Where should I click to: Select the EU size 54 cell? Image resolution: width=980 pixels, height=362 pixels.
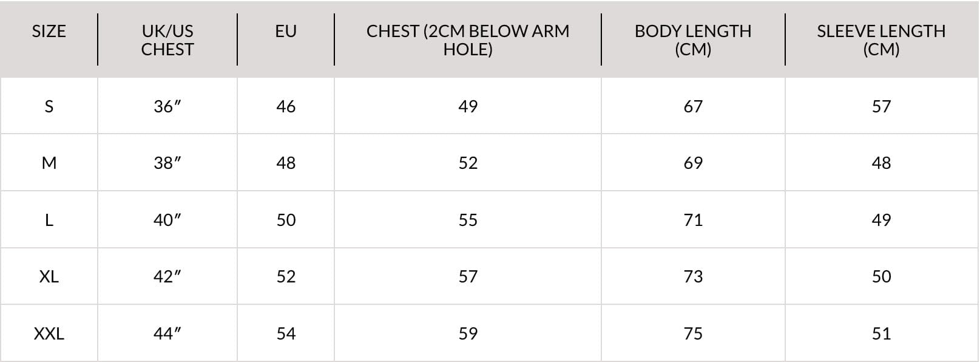click(x=286, y=333)
